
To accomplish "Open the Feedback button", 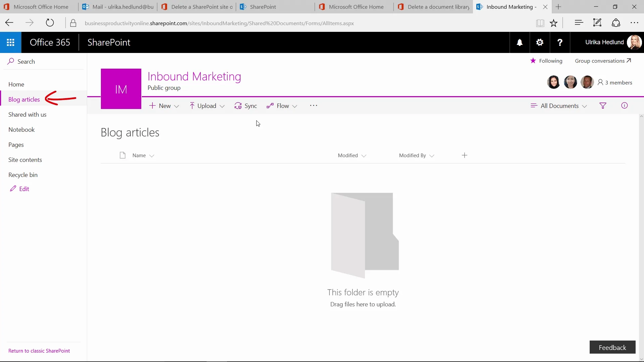I will (612, 347).
